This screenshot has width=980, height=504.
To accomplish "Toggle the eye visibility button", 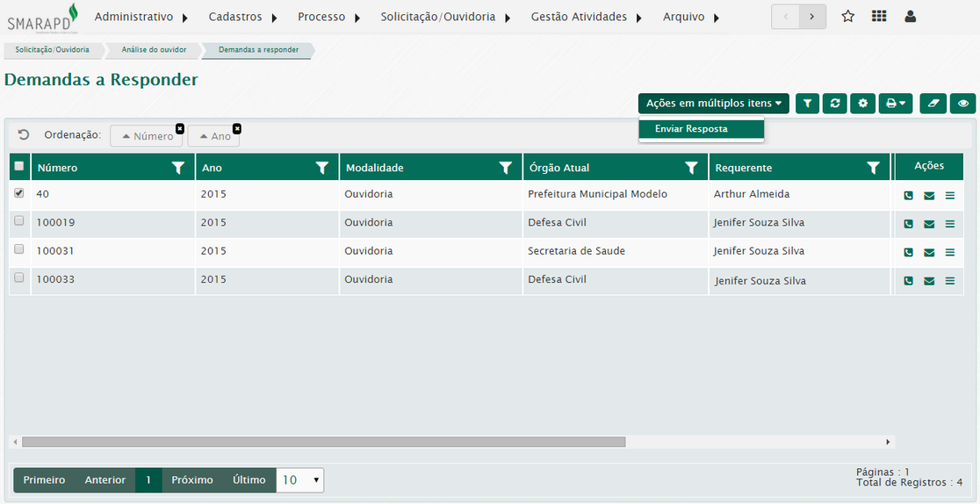I will (963, 104).
